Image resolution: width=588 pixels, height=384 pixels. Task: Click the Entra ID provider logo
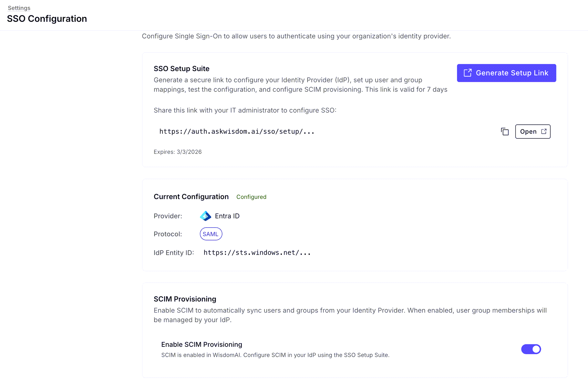[x=205, y=216]
